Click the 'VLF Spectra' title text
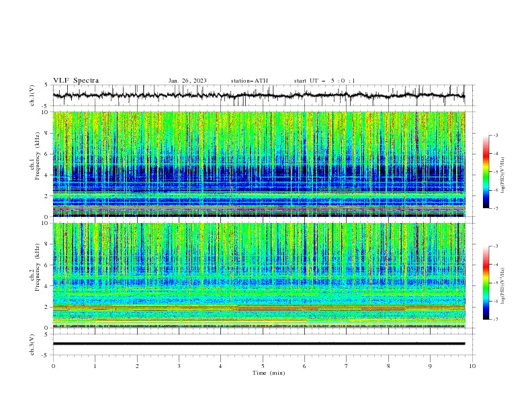 tap(76, 81)
